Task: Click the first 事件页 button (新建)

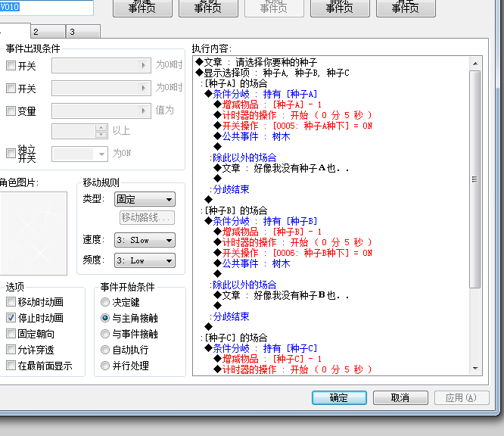Action: click(142, 8)
